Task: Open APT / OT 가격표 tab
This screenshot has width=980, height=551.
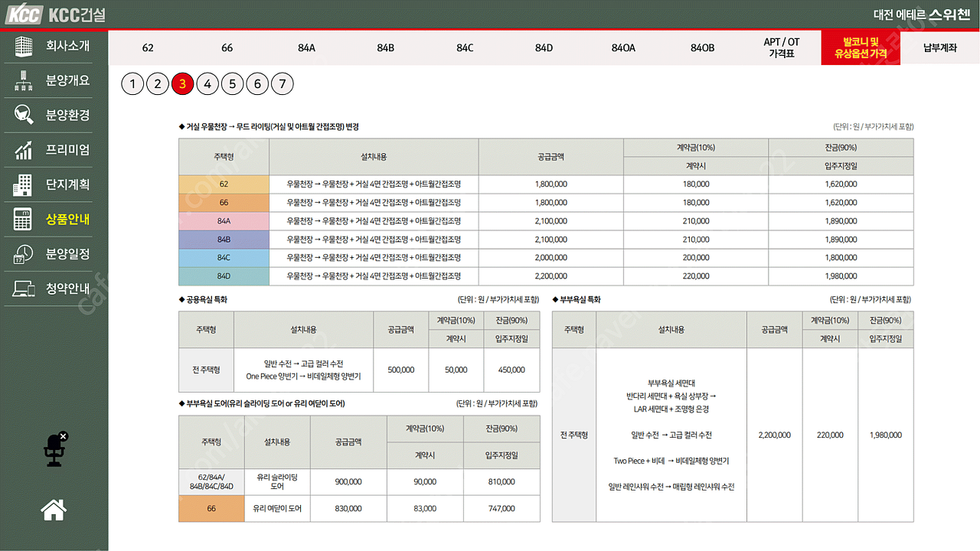Action: [782, 47]
